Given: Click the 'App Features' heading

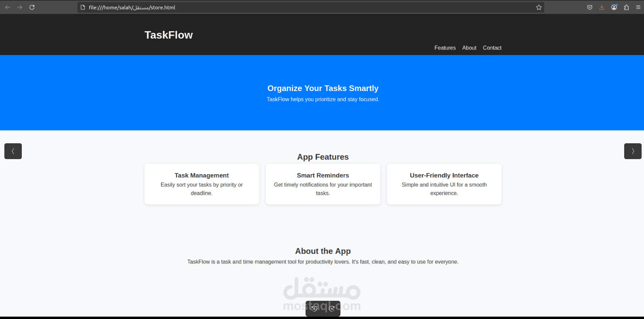Looking at the screenshot, I should click(323, 157).
